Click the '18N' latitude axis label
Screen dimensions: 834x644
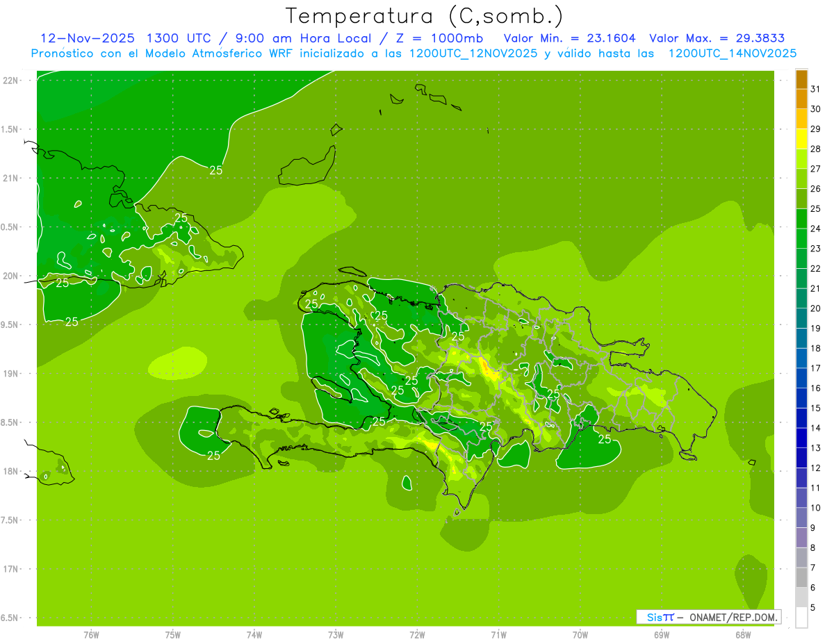coord(10,472)
